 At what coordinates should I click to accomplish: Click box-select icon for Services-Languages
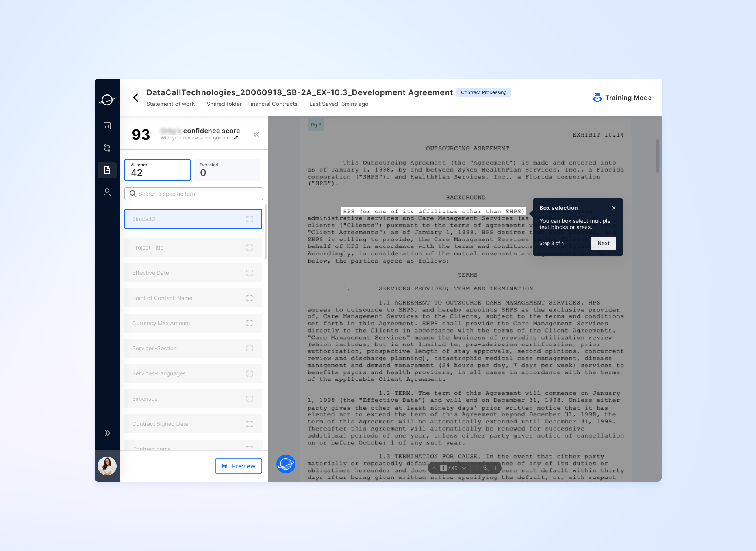250,373
